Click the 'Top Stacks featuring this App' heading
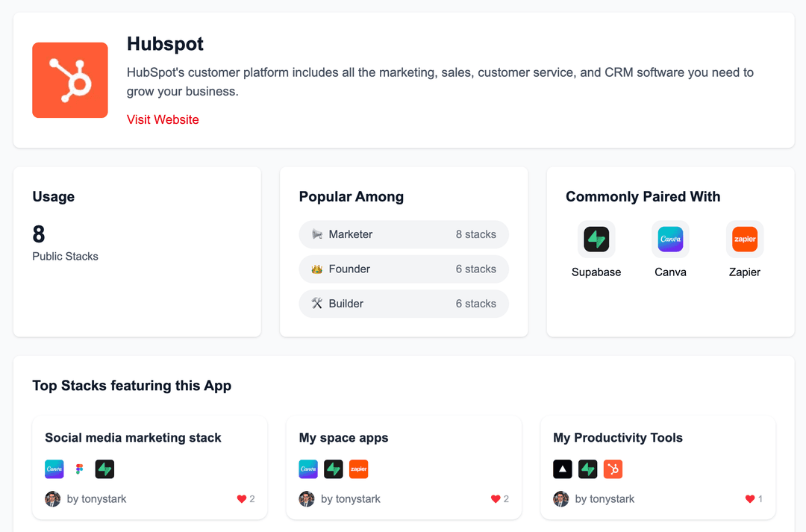This screenshot has width=806, height=532. (131, 386)
